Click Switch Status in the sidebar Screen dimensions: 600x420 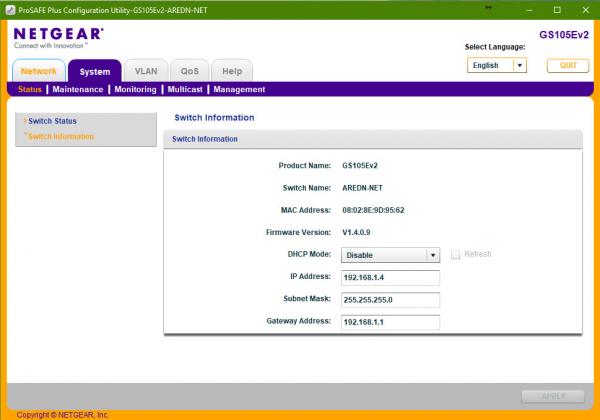tap(52, 121)
